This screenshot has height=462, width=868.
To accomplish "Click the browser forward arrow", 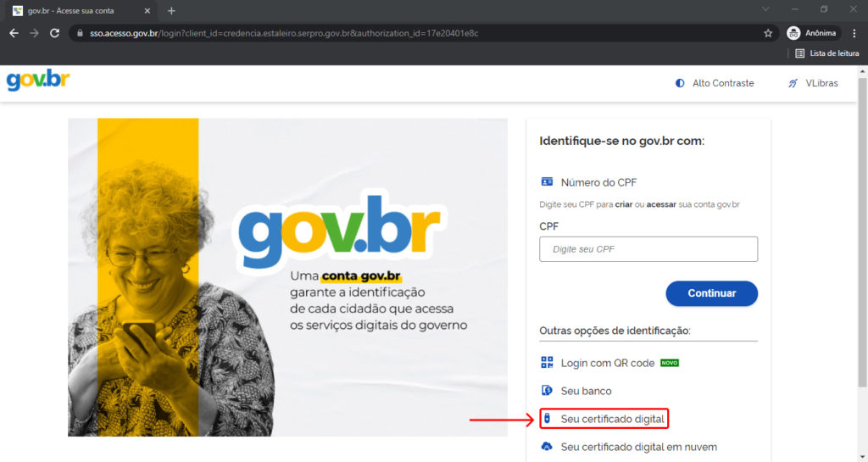I will [x=34, y=33].
